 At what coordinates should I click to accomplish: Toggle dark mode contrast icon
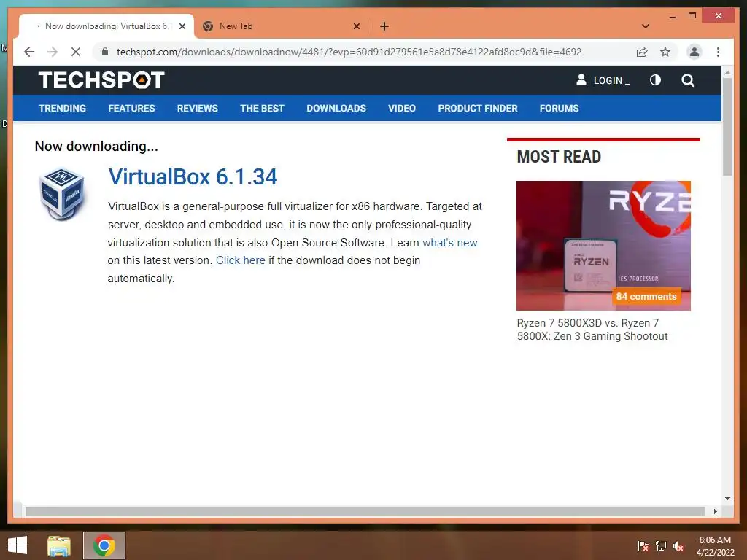(655, 80)
